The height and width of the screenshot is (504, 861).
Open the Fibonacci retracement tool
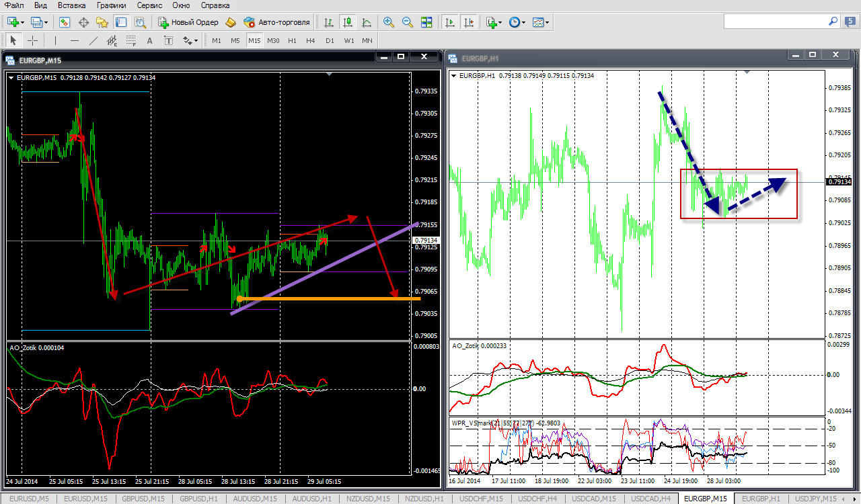click(x=130, y=40)
